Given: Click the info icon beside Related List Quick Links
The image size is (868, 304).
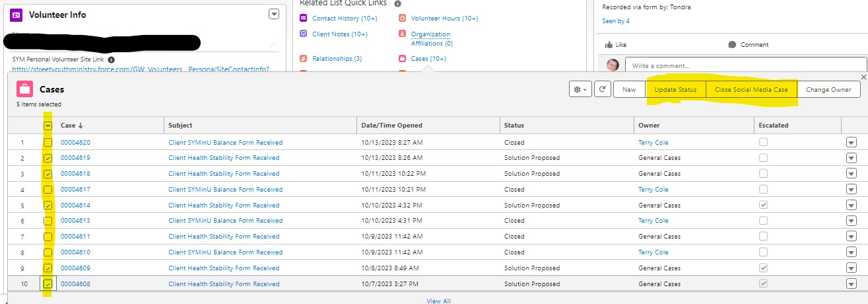Looking at the screenshot, I should 397,3.
